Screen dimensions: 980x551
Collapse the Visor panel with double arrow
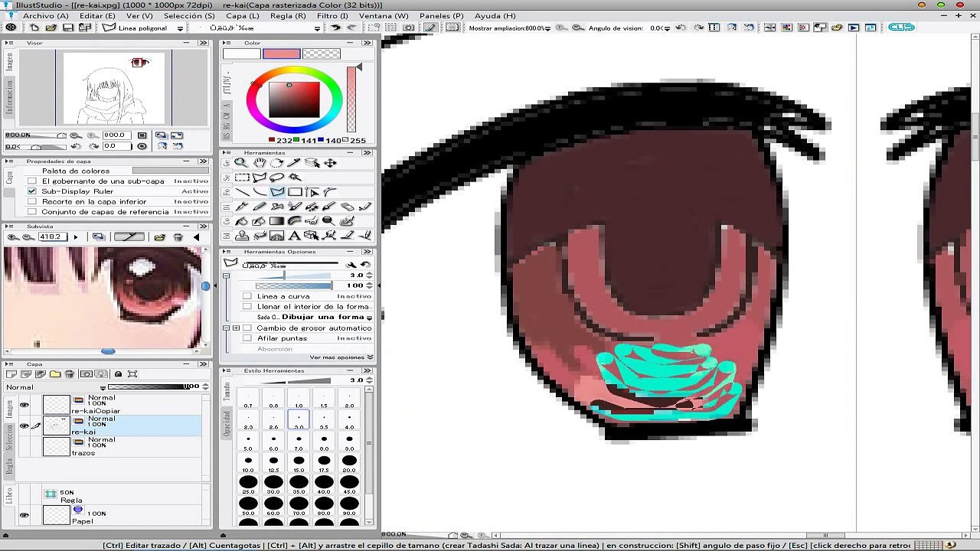pyautogui.click(x=204, y=43)
